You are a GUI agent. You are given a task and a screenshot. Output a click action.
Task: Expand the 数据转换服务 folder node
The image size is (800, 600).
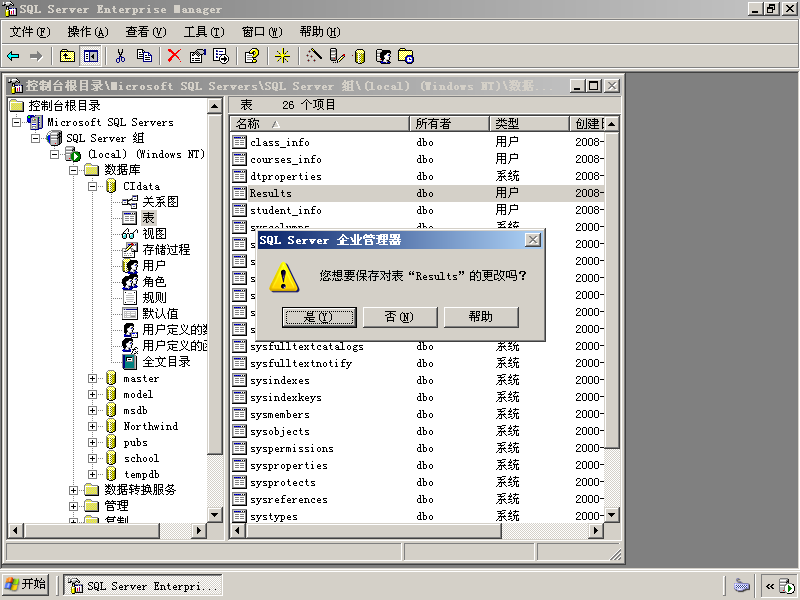pos(73,490)
